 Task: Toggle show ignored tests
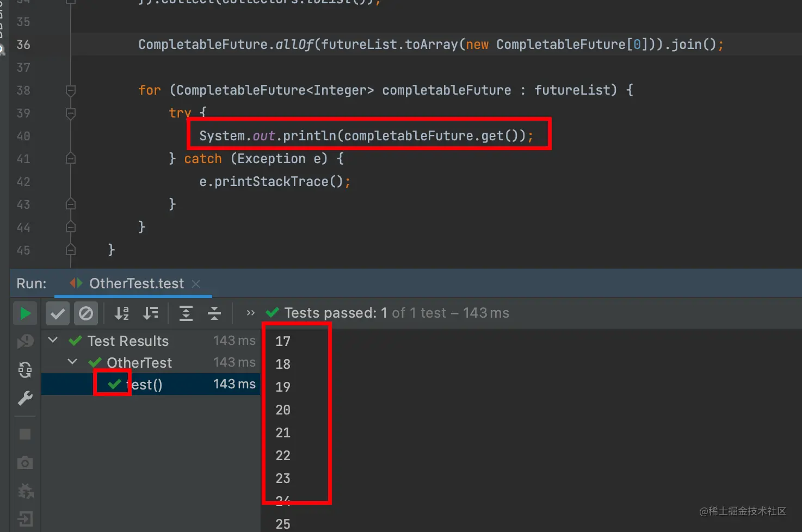click(86, 313)
